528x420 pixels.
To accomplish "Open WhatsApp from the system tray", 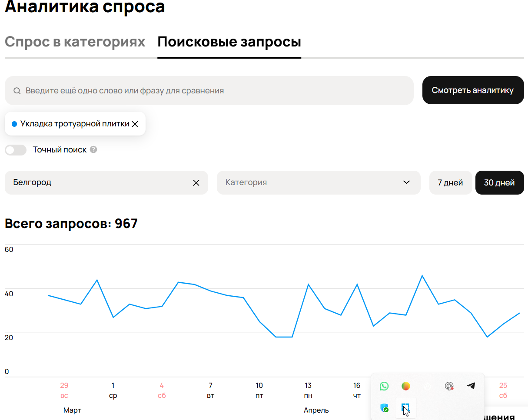I will (384, 386).
